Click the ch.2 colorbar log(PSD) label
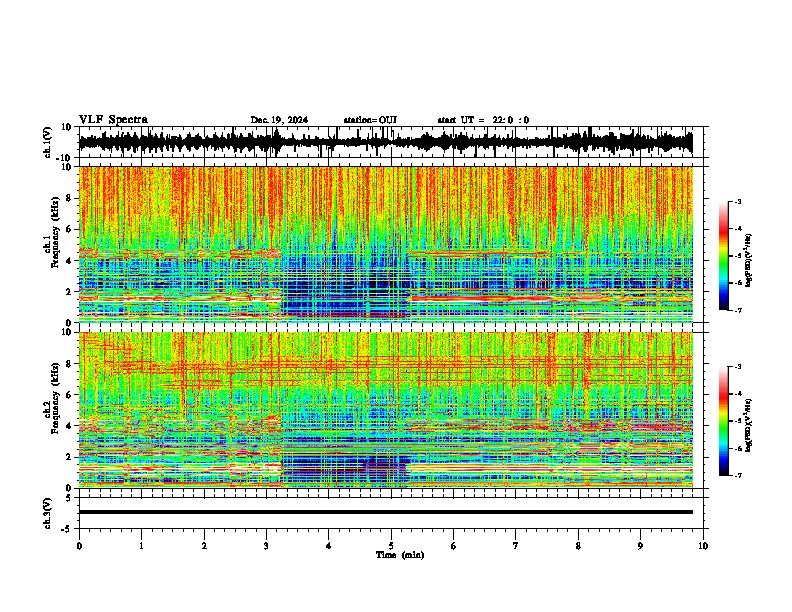The height and width of the screenshot is (612, 792). [x=749, y=425]
